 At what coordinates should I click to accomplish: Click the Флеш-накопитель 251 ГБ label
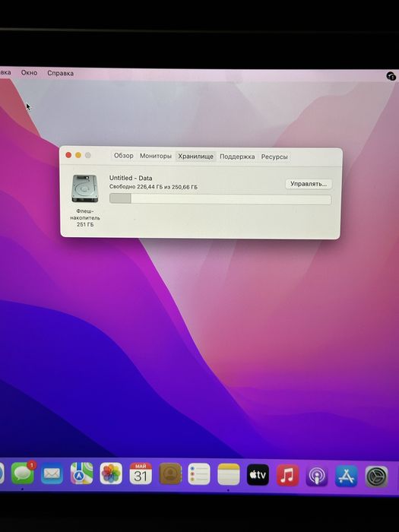(85, 217)
